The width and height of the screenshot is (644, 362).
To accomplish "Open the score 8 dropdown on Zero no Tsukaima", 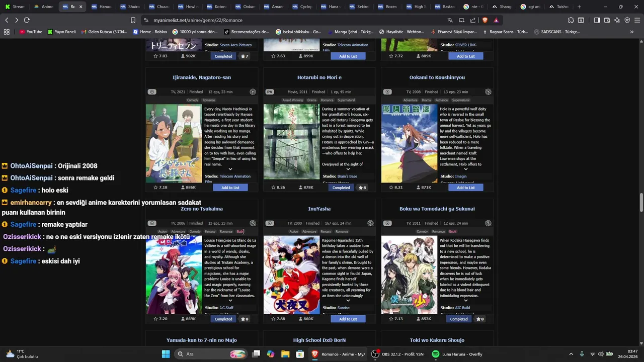I will point(245,319).
